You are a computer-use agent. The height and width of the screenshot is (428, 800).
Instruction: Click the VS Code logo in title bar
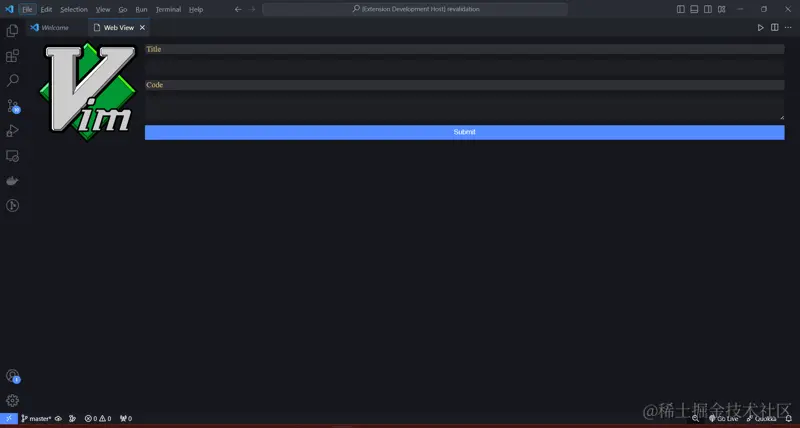(9, 9)
